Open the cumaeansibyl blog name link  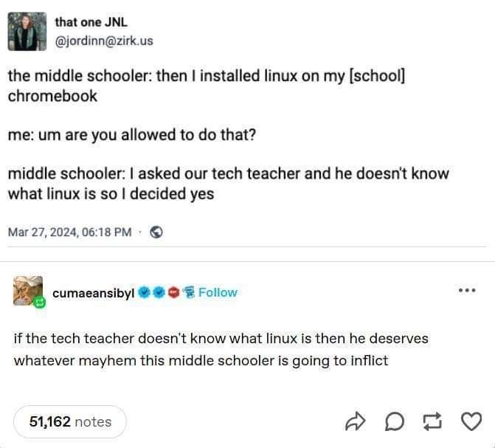click(94, 293)
